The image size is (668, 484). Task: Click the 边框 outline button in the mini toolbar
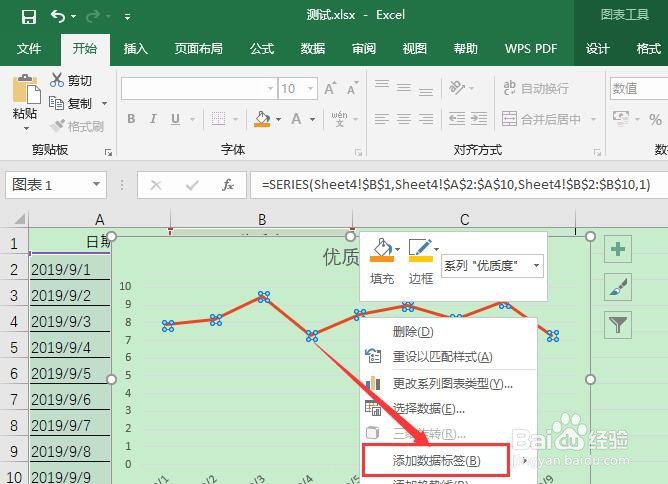click(x=420, y=261)
